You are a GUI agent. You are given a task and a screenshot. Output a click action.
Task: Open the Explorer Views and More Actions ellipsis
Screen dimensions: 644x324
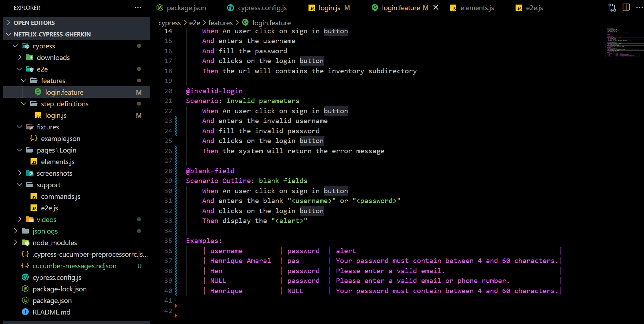click(138, 7)
